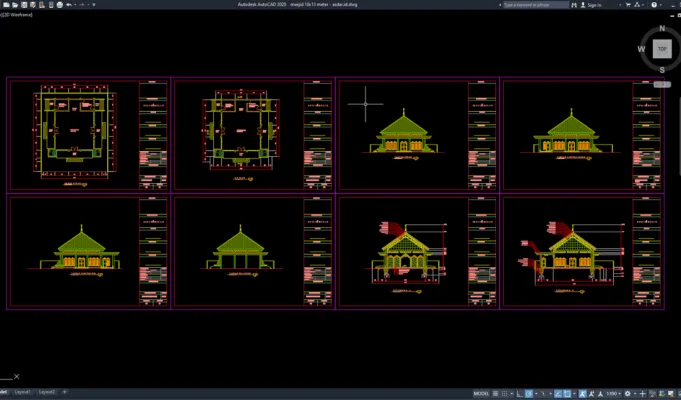Save the drawing with the Save icon
Viewport: 681px width, 400px height.
(24, 5)
